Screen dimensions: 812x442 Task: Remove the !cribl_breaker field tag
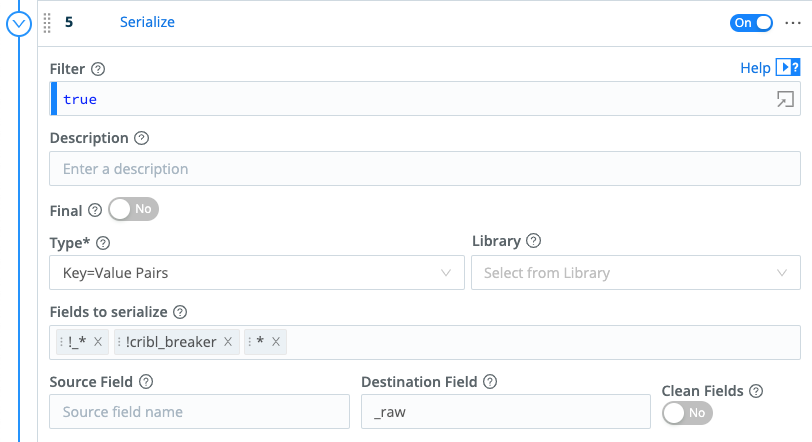pos(228,342)
